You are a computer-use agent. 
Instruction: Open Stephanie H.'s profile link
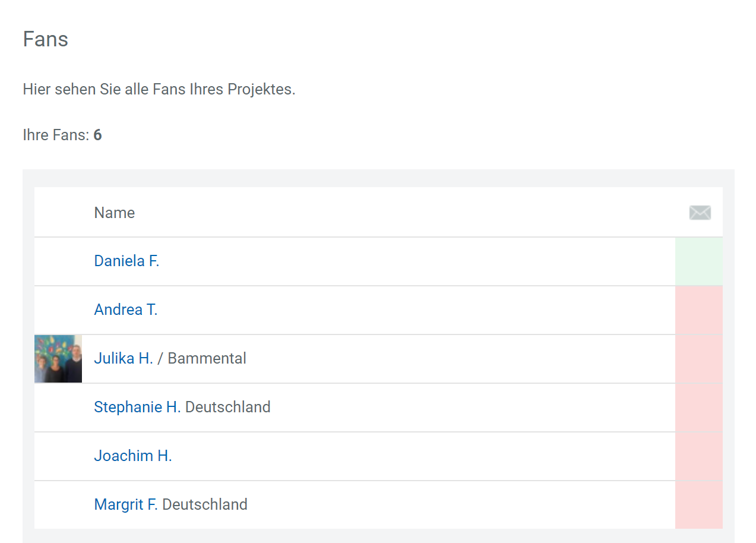tap(137, 407)
